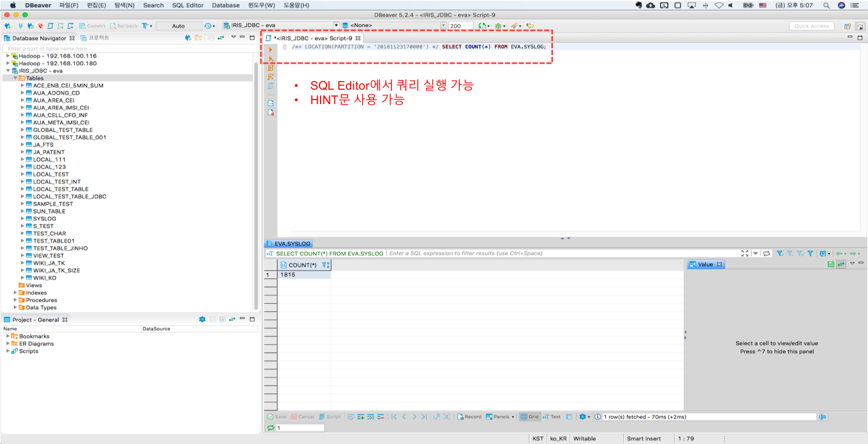Click the Cancel button in results toolbar
The height and width of the screenshot is (444, 868).
[x=303, y=417]
